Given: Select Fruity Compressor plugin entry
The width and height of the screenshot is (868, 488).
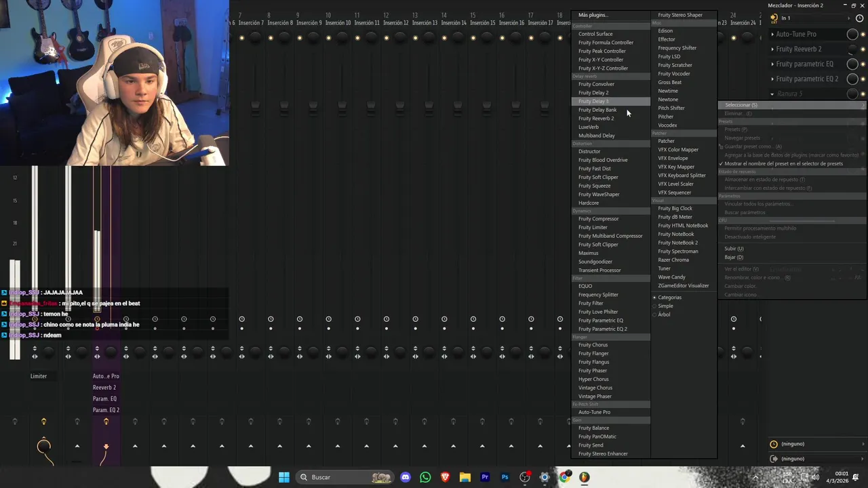Looking at the screenshot, I should [x=610, y=219].
